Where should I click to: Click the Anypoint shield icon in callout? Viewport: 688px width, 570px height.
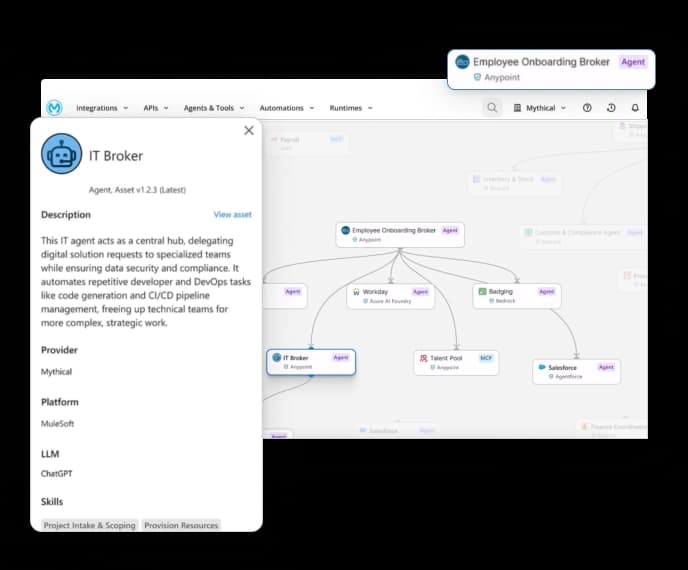pos(477,77)
